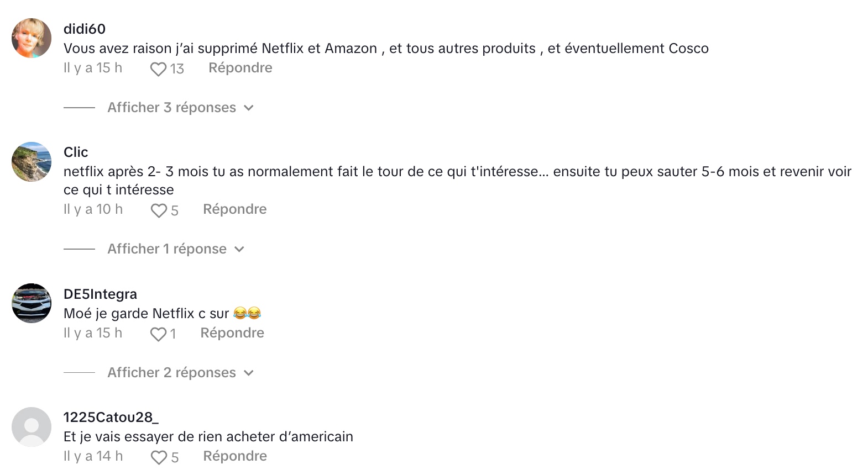
Task: Tap the heart on DE5Integra's comment
Action: (x=159, y=334)
